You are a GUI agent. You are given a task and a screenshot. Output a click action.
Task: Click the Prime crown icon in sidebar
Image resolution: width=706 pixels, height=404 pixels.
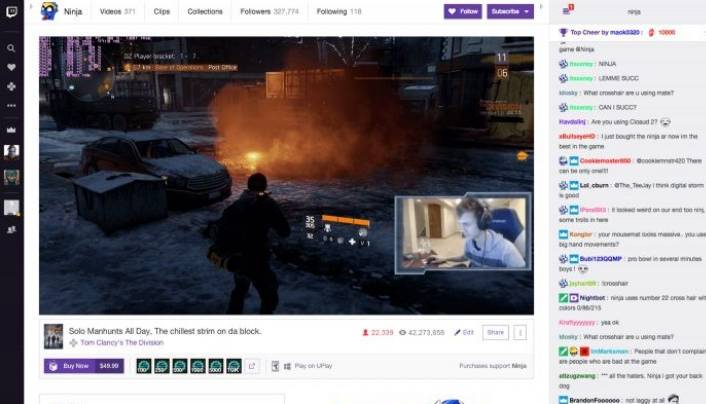pos(11,130)
